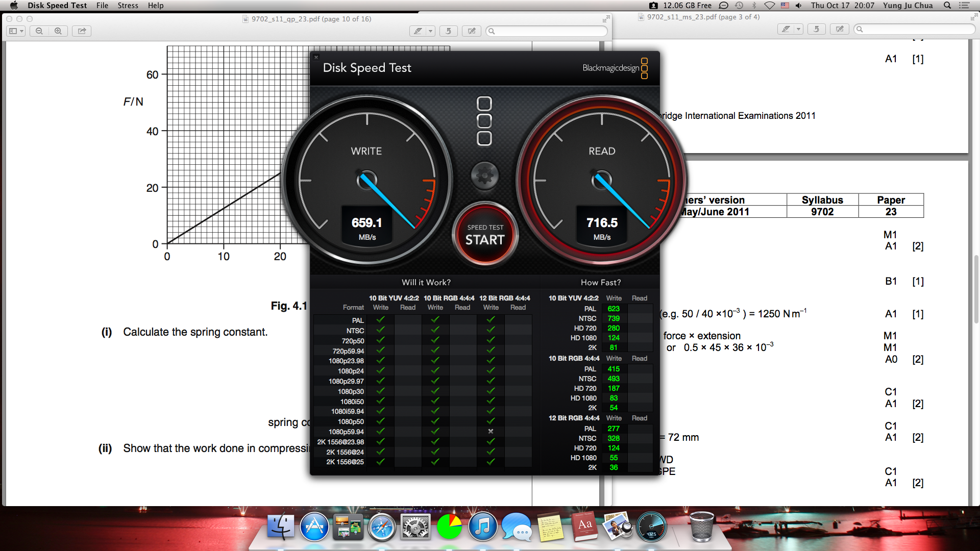Rotate page in ms_23 Preview window

coord(816,29)
